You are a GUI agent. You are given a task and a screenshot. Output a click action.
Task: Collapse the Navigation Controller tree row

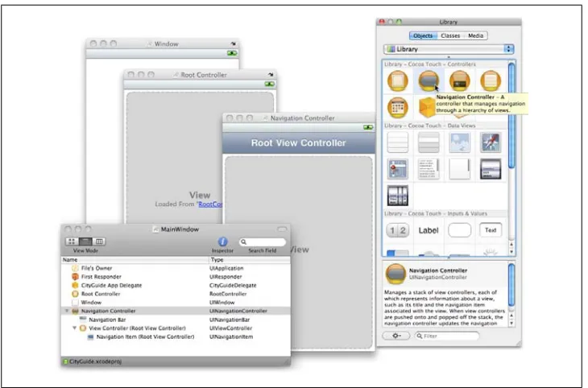[67, 311]
